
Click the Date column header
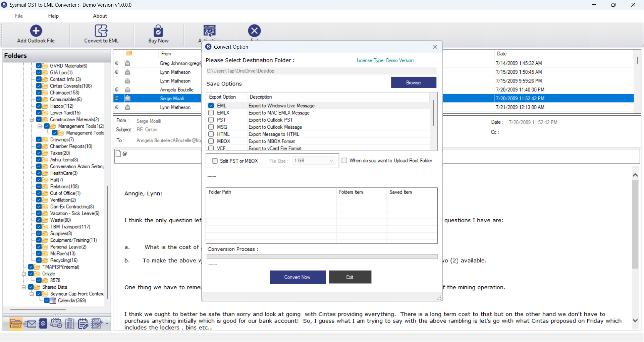tap(502, 54)
